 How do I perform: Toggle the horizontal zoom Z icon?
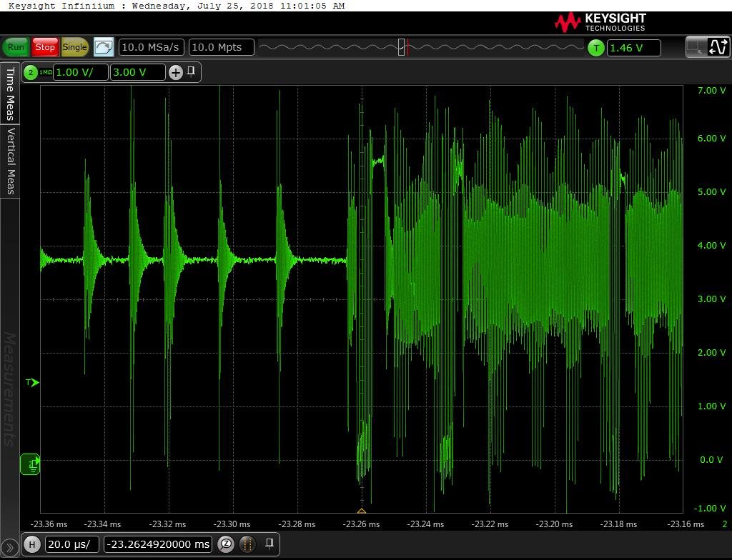pyautogui.click(x=226, y=544)
